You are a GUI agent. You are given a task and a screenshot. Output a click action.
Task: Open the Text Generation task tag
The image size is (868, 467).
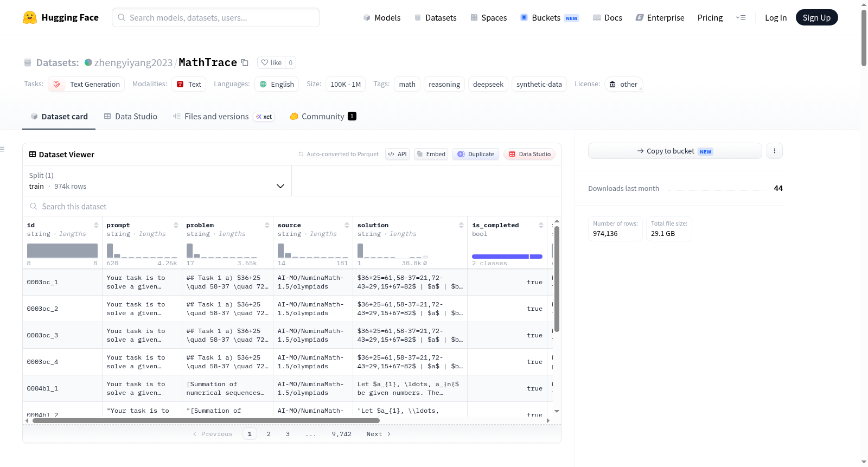point(86,84)
